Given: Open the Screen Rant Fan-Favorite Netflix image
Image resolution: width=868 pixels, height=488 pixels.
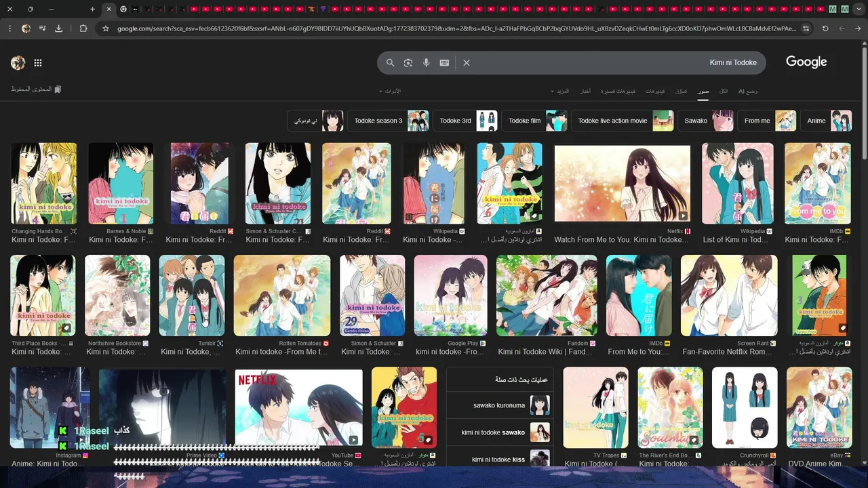Looking at the screenshot, I should [729, 296].
